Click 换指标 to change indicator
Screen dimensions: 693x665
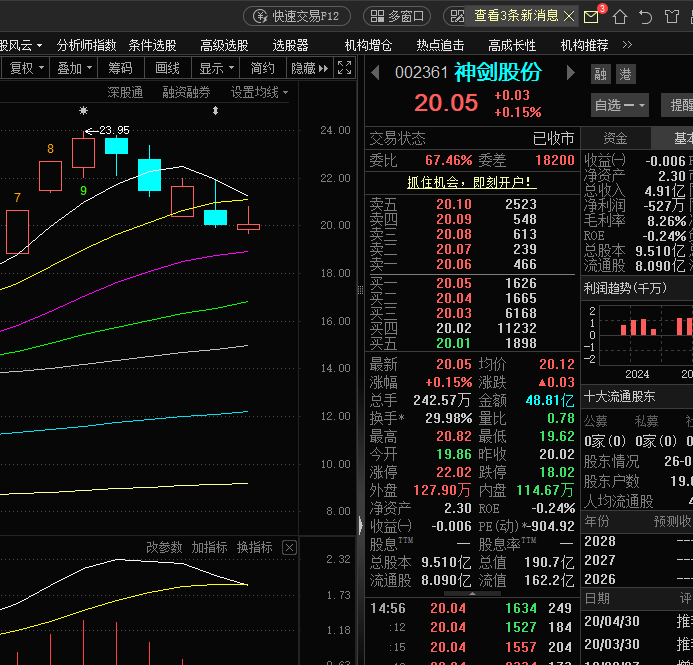(255, 547)
